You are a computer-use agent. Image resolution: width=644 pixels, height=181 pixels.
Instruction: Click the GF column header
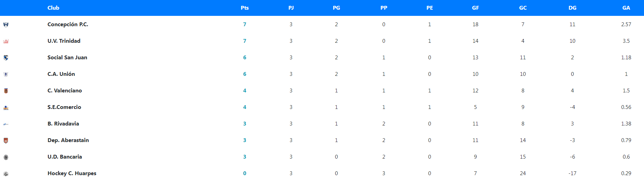(476, 8)
